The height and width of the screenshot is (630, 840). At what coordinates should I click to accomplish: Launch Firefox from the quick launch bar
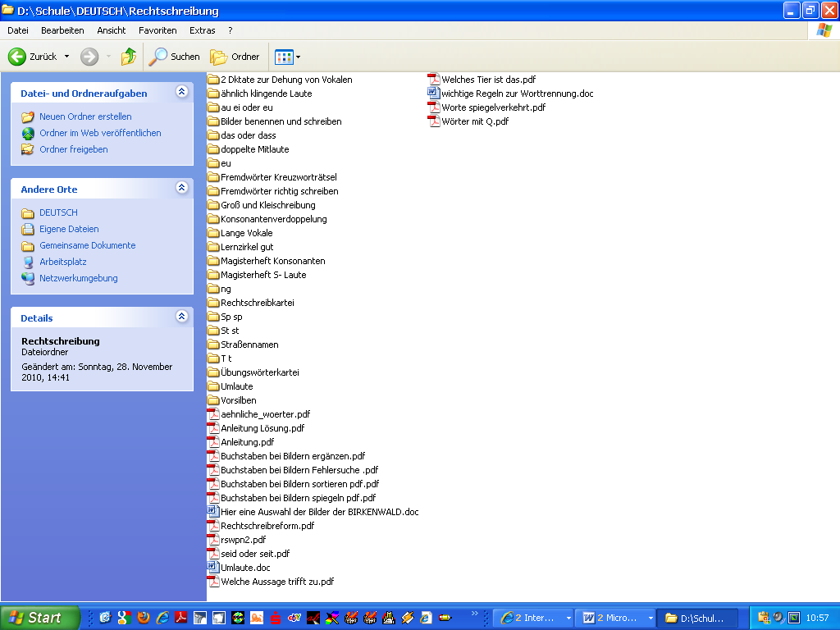pos(144,618)
